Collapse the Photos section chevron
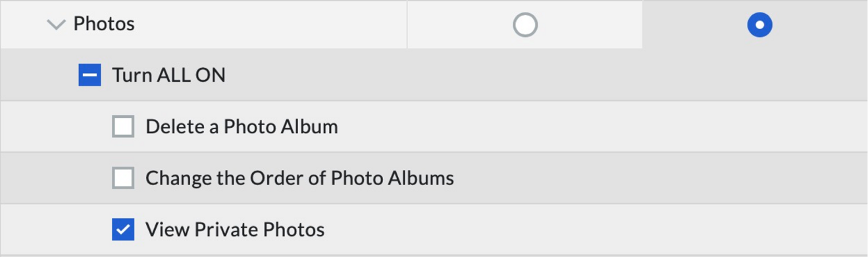This screenshot has height=257, width=868. pos(57,25)
